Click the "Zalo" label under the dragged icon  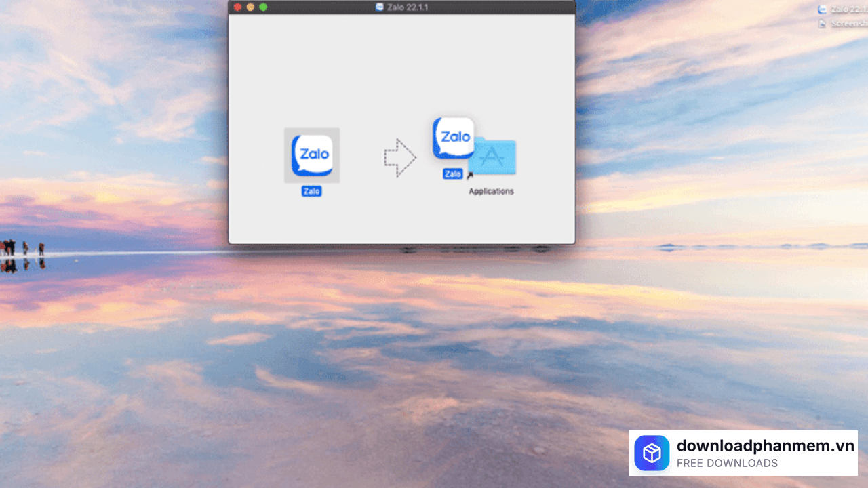pyautogui.click(x=453, y=174)
